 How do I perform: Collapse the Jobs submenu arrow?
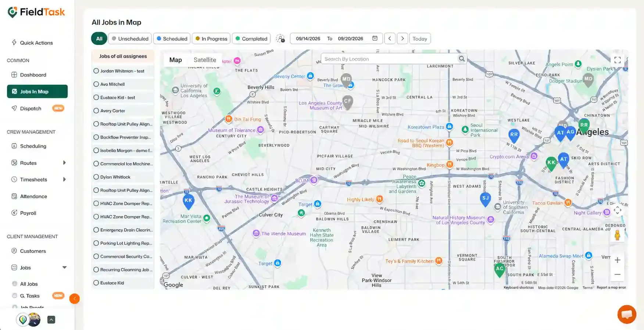[x=64, y=268]
